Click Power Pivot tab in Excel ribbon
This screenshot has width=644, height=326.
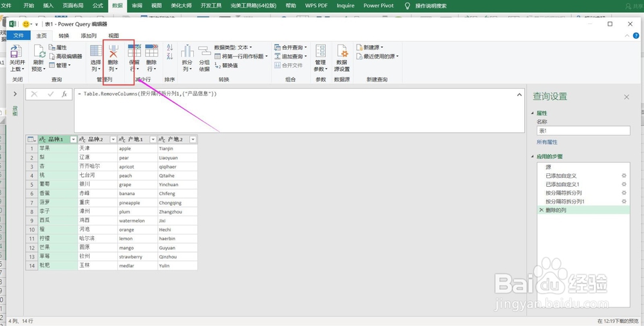(x=378, y=6)
